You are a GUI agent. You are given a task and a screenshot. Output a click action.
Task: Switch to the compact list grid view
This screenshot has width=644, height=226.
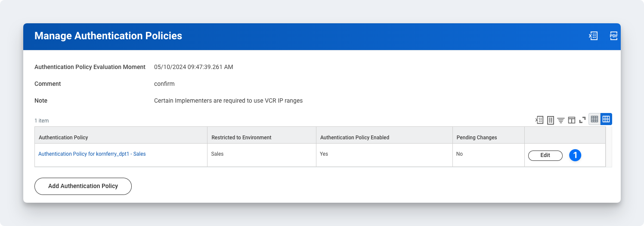[x=594, y=119]
